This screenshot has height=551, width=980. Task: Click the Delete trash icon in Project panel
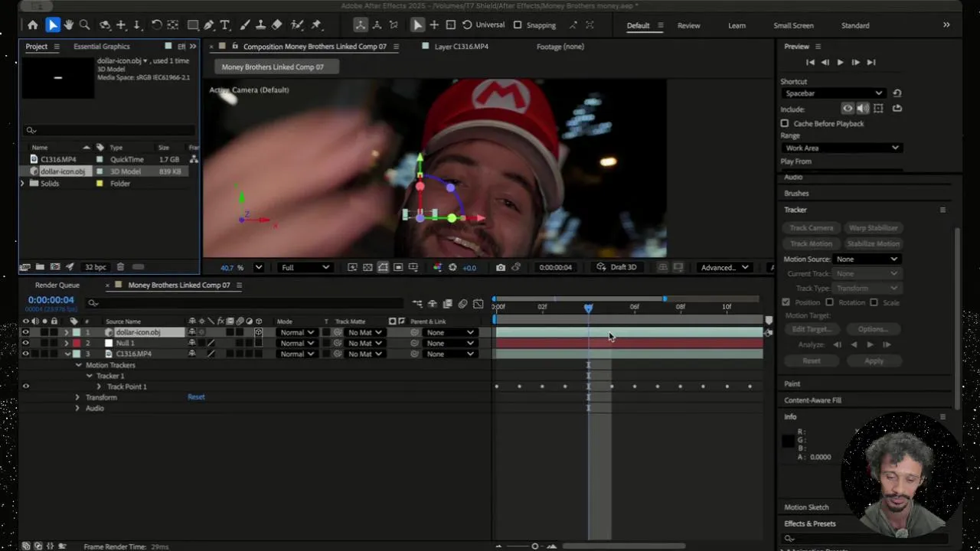120,267
